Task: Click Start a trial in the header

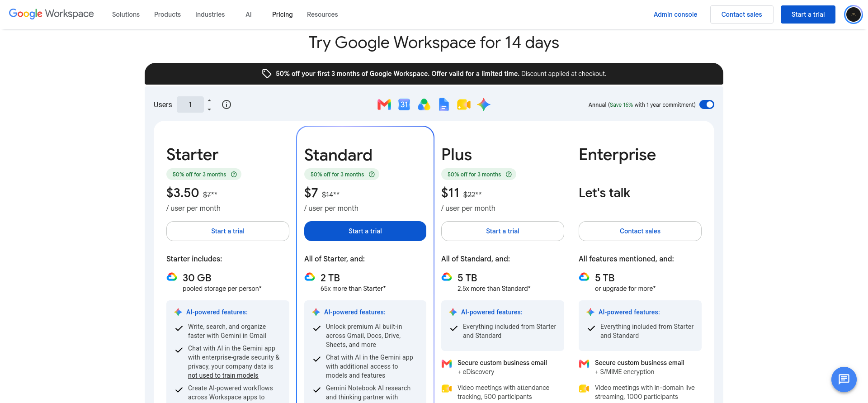Action: (808, 14)
